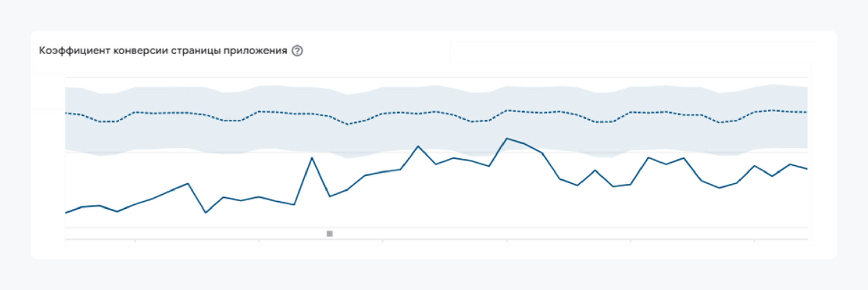Viewport: 868px width, 290px height.
Task: Select the lowest dip of dotted line
Action: pos(347,124)
